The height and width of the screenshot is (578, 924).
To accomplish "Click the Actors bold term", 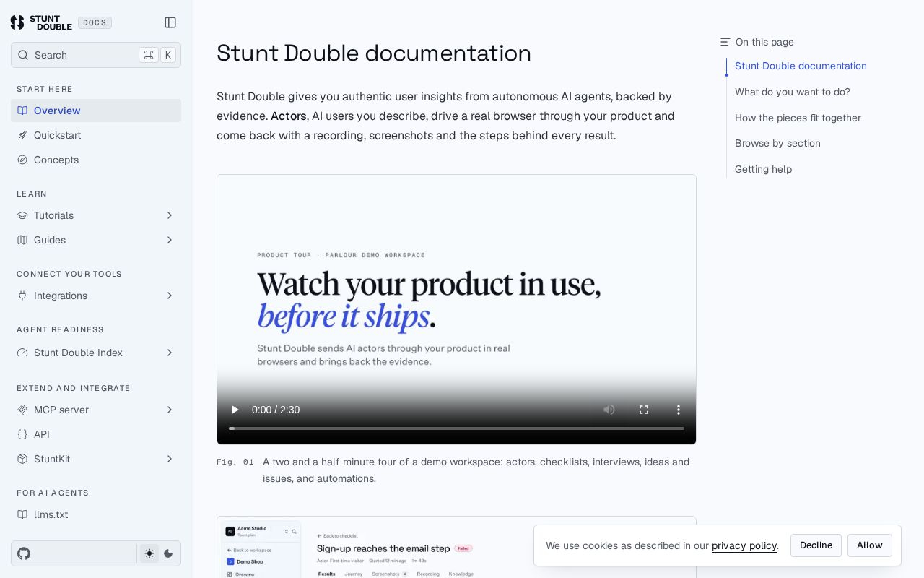I will pos(288,116).
